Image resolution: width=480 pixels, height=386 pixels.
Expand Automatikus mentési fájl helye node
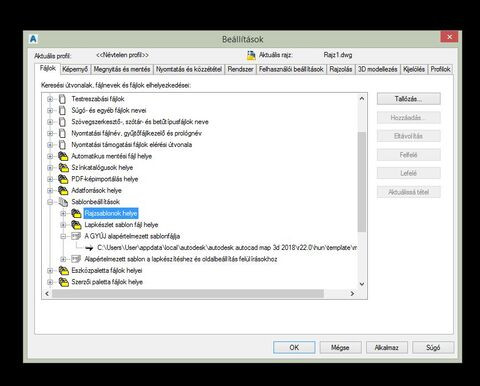tap(50, 156)
